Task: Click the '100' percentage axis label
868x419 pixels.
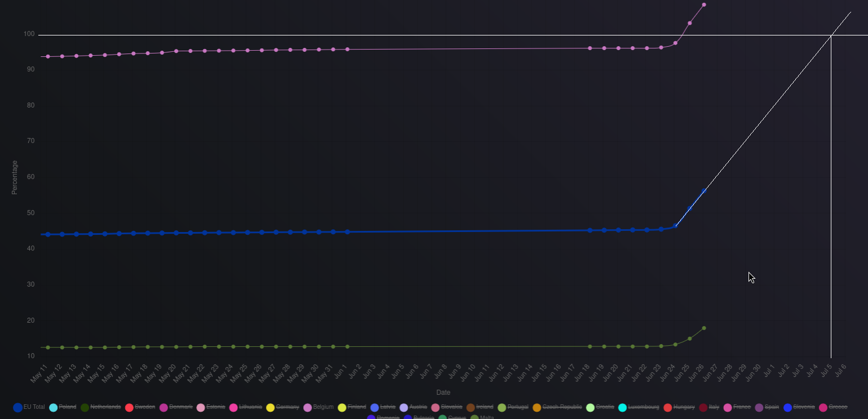Action: 29,34
